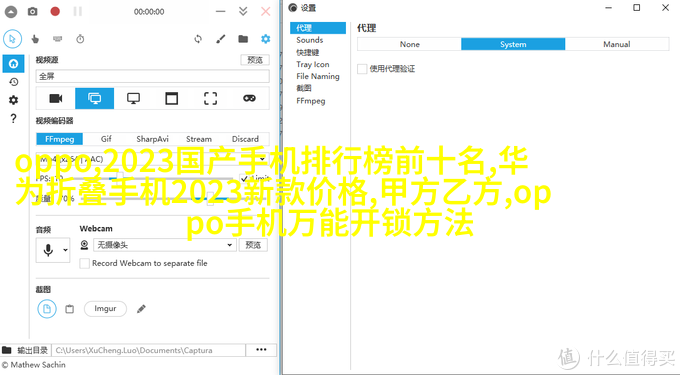Open the output path ellipsis menu
This screenshot has height=375, width=680.
pyautogui.click(x=261, y=350)
